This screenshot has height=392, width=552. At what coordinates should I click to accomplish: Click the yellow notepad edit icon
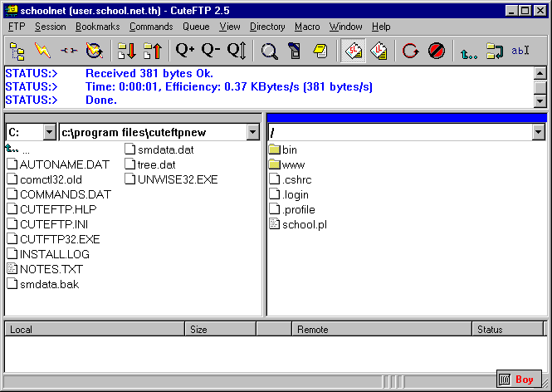tap(320, 51)
